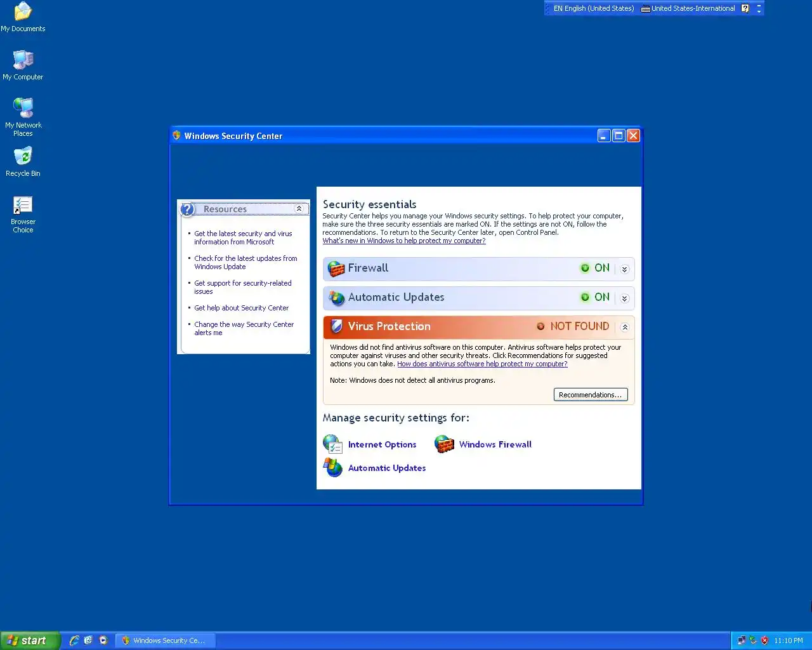Open "How does antivirus software help" link
The height and width of the screenshot is (650, 812).
pyautogui.click(x=482, y=364)
